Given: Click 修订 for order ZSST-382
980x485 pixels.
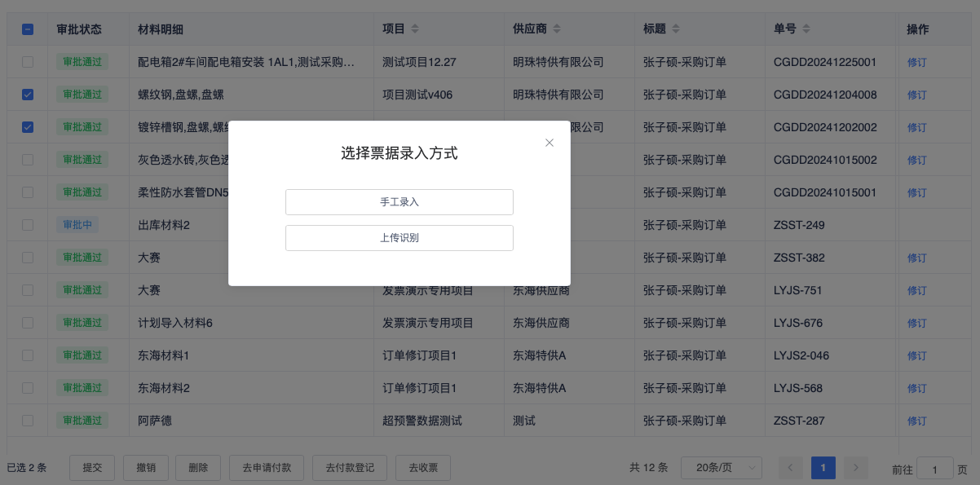Looking at the screenshot, I should point(917,258).
